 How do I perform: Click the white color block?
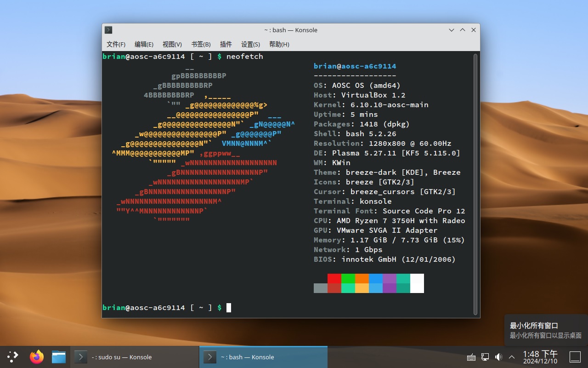(417, 283)
